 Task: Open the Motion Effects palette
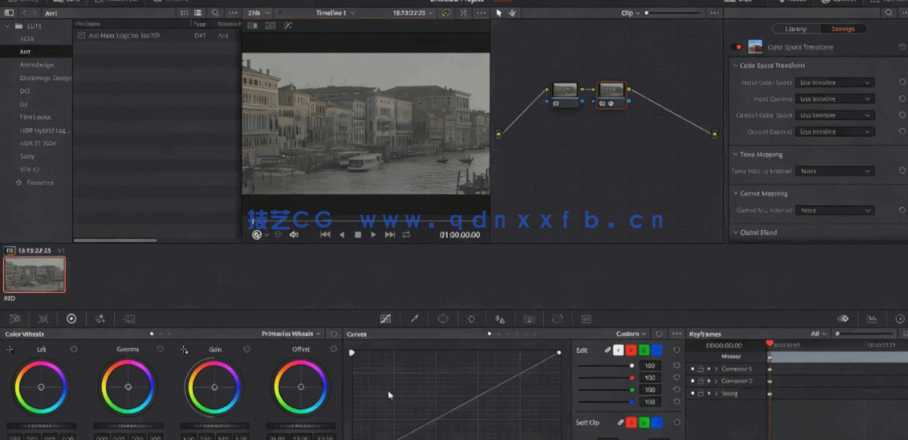point(129,318)
